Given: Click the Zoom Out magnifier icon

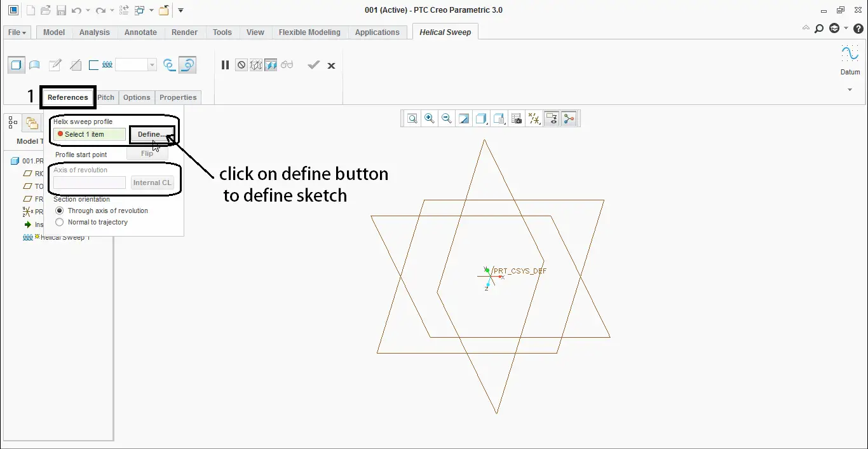Looking at the screenshot, I should coord(447,118).
